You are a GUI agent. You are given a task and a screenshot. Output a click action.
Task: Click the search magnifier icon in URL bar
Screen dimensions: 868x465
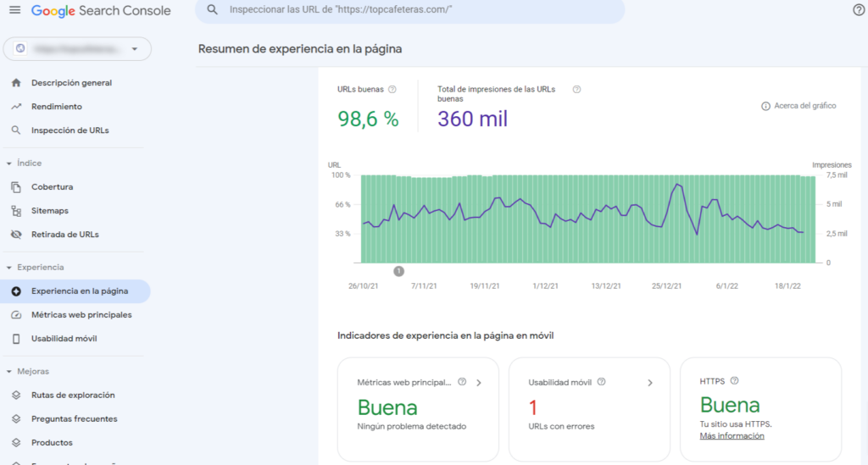[212, 10]
